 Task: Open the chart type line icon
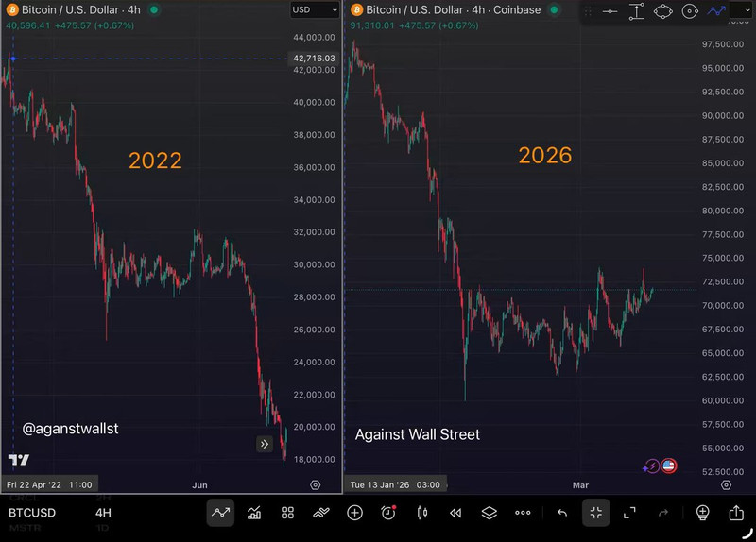pyautogui.click(x=221, y=513)
